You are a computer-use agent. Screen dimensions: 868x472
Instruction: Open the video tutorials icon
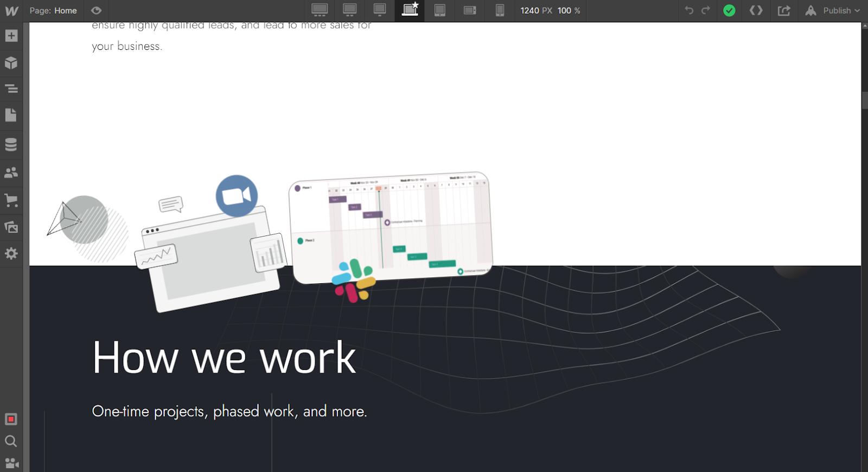[11, 463]
